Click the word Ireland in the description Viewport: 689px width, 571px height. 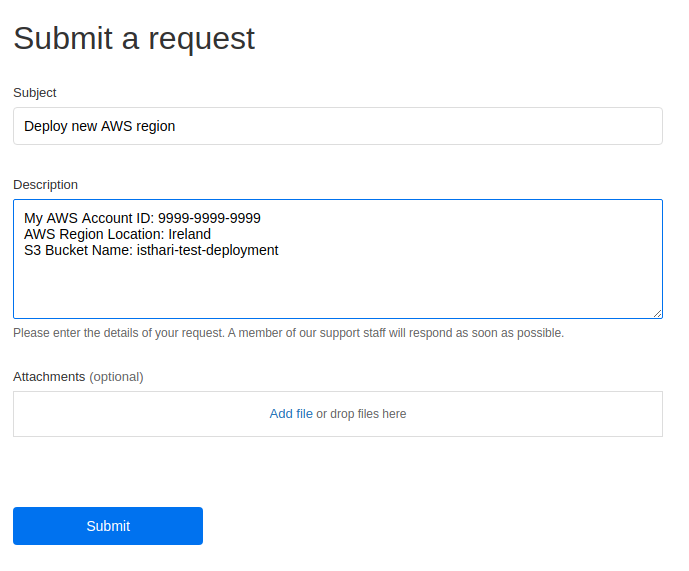(x=189, y=234)
